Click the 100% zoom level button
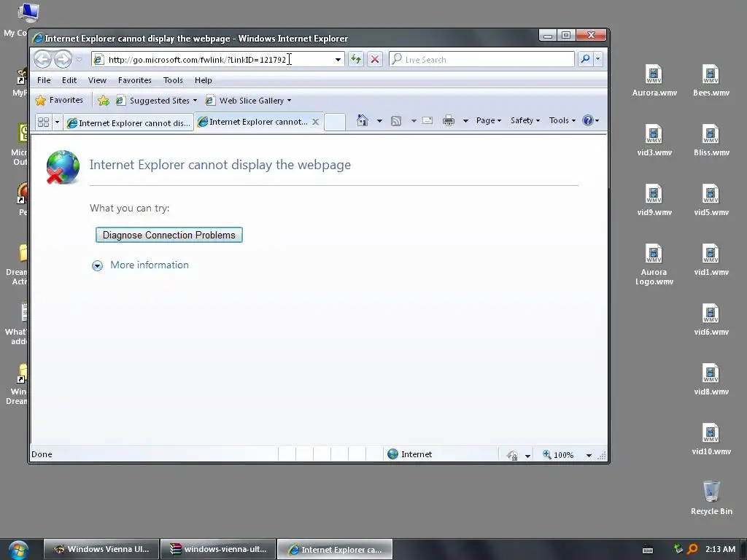This screenshot has width=747, height=560. click(558, 455)
